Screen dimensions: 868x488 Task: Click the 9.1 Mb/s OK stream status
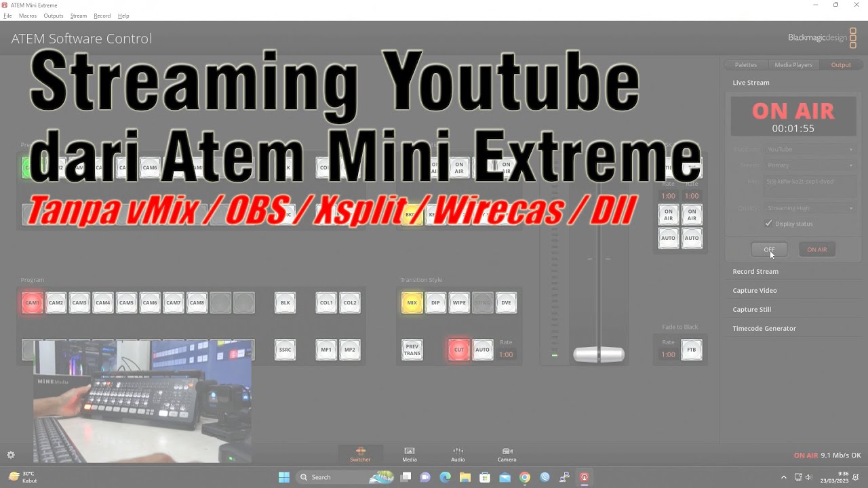coord(841,455)
